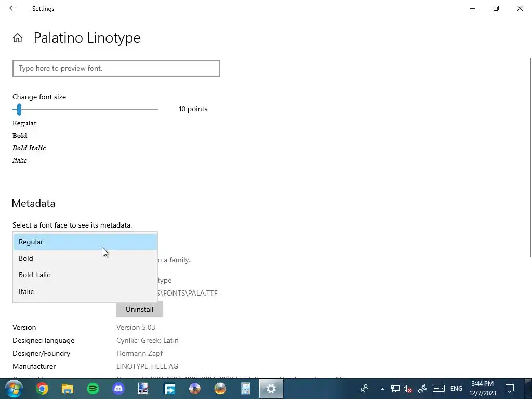Viewport: 532px width, 399px height.
Task: Open Spotify from the taskbar
Action: pos(93,389)
